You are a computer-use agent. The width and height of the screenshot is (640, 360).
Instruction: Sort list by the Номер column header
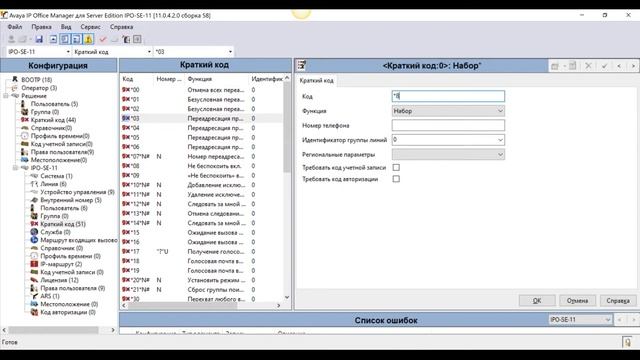tap(169, 79)
